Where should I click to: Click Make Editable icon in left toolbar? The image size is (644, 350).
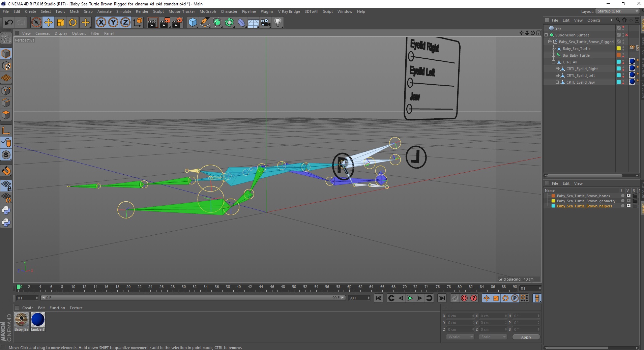coord(6,38)
